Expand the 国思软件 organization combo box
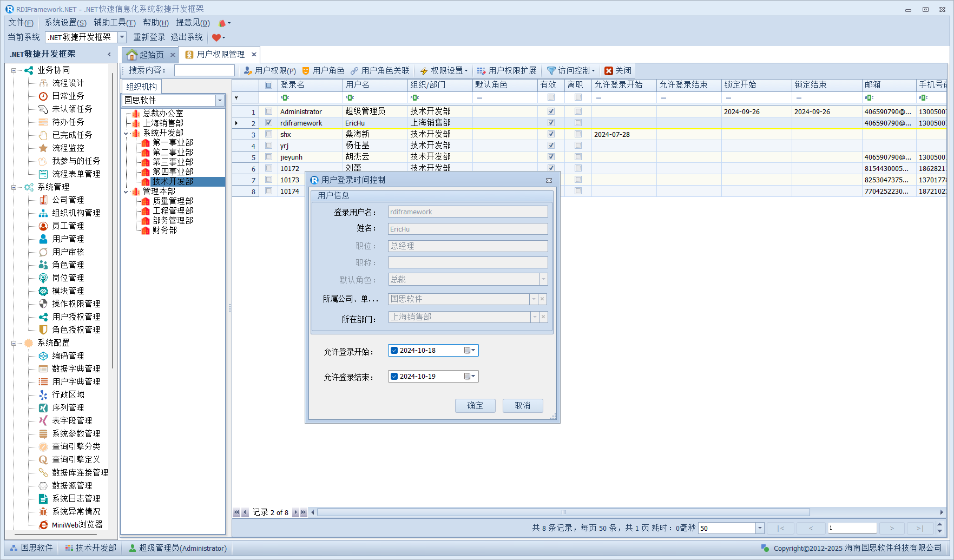Screen dimensions: 954x560 (x=220, y=101)
